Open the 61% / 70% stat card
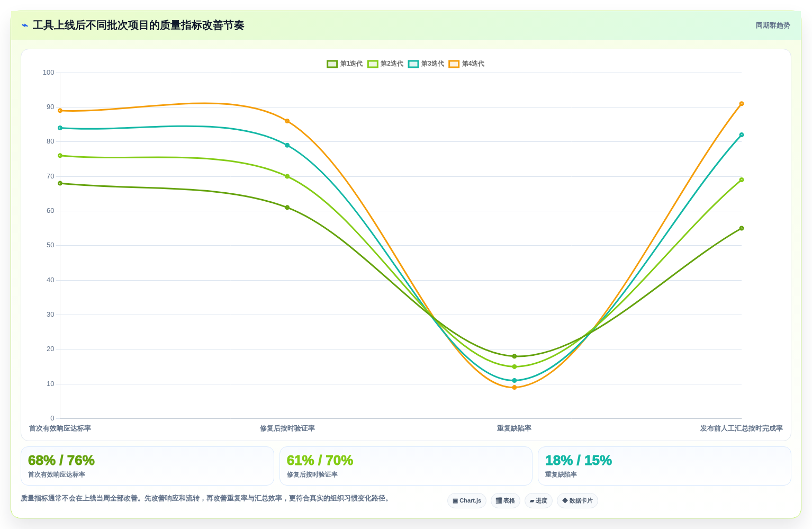Image resolution: width=812 pixels, height=529 pixels. [x=405, y=466]
